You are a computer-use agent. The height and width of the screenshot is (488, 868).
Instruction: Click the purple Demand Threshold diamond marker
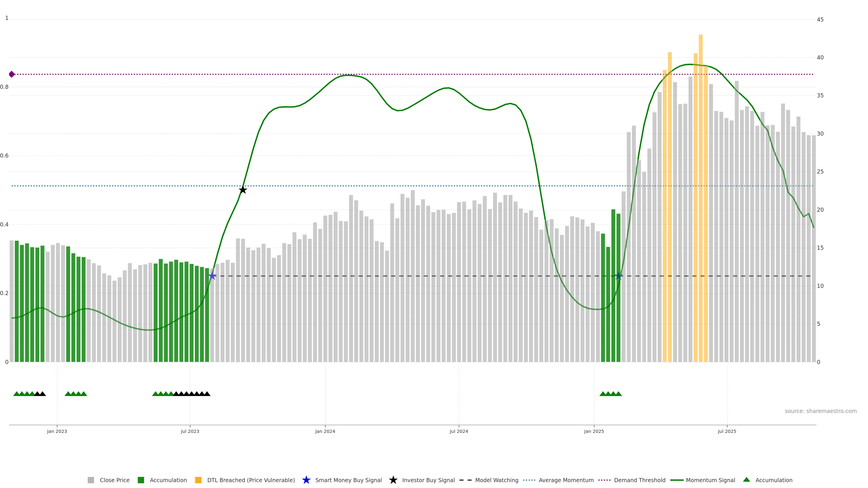[12, 74]
